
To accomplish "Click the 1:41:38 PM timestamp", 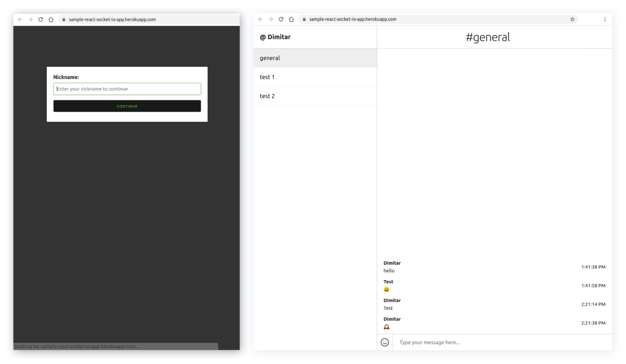I will pyautogui.click(x=593, y=267).
